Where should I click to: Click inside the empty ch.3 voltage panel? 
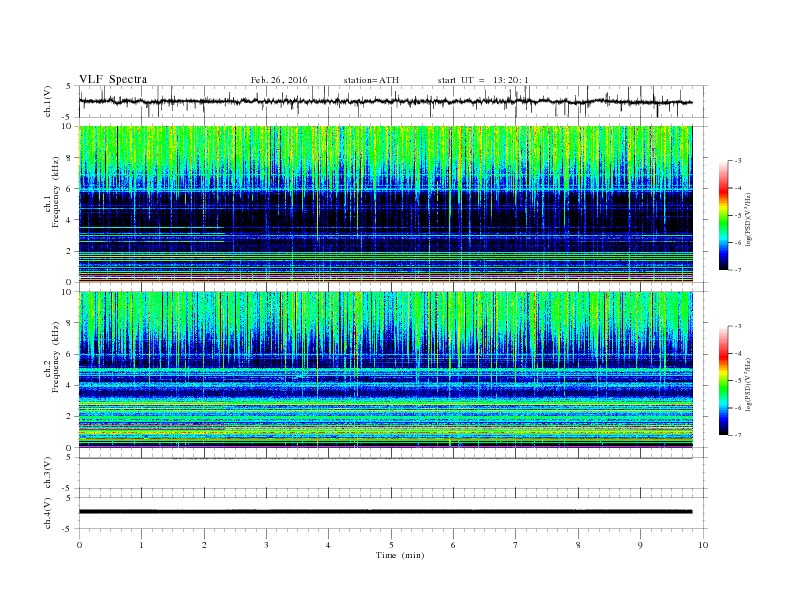click(393, 473)
